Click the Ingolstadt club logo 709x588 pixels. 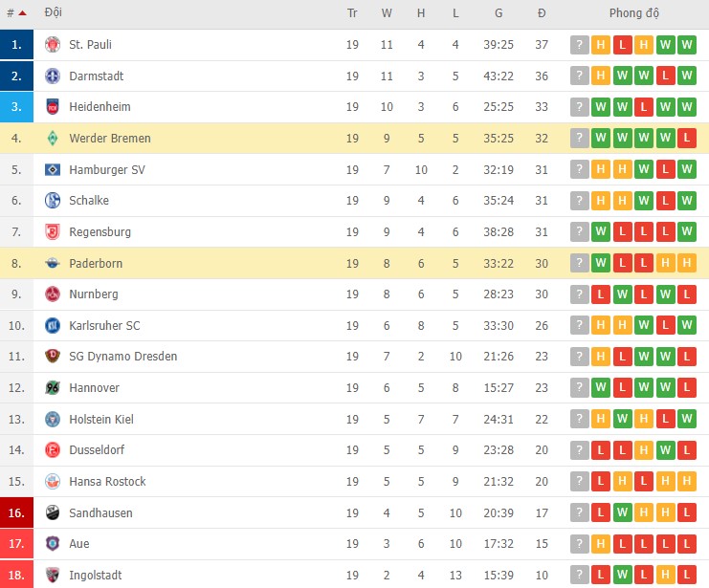pos(53,576)
